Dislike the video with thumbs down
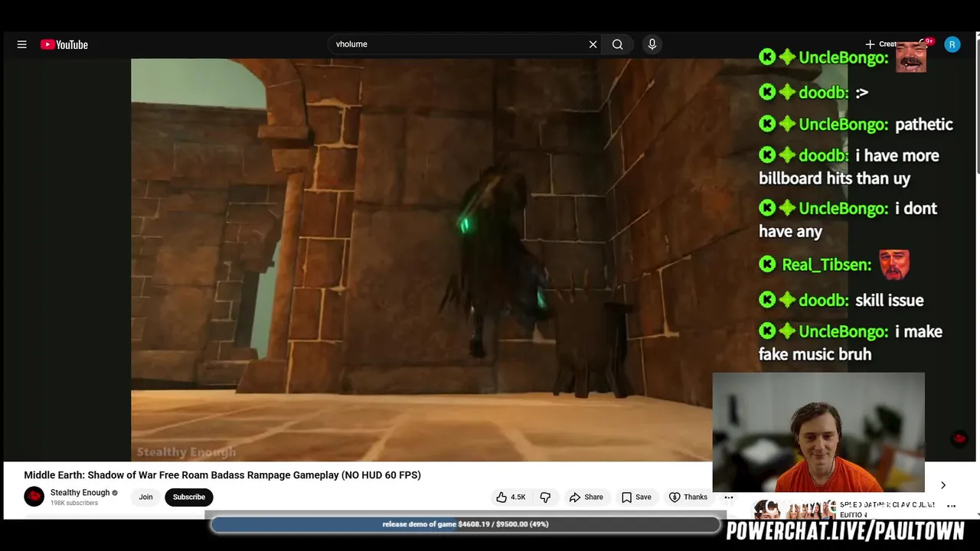Viewport: 980px width, 551px height. [545, 497]
